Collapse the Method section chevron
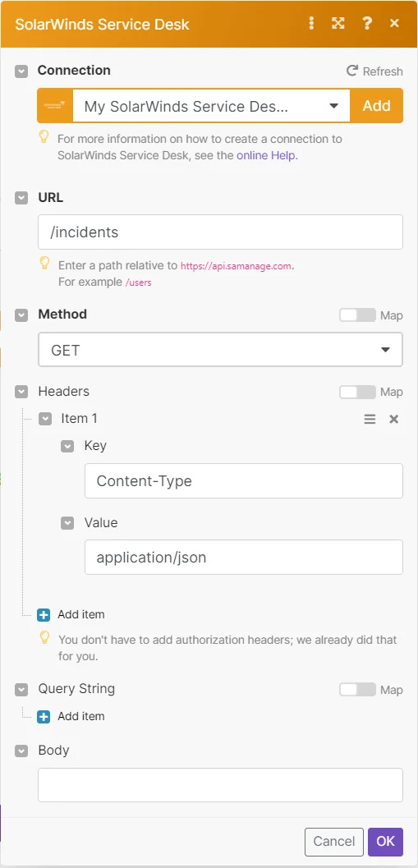This screenshot has width=418, height=868. (21, 315)
